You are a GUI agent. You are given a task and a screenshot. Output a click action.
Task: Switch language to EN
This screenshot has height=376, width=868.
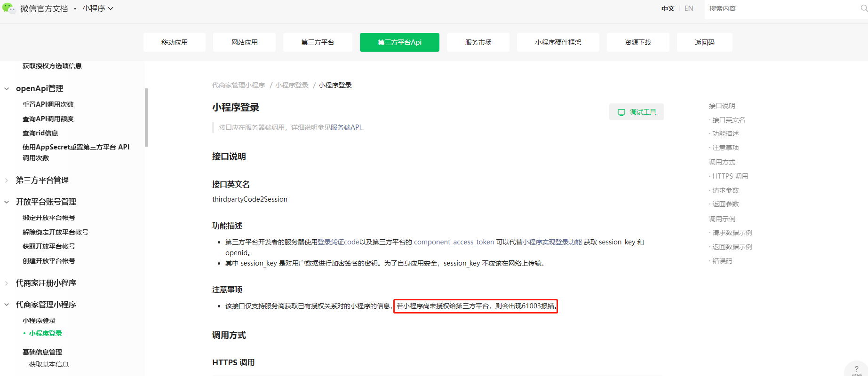(689, 8)
